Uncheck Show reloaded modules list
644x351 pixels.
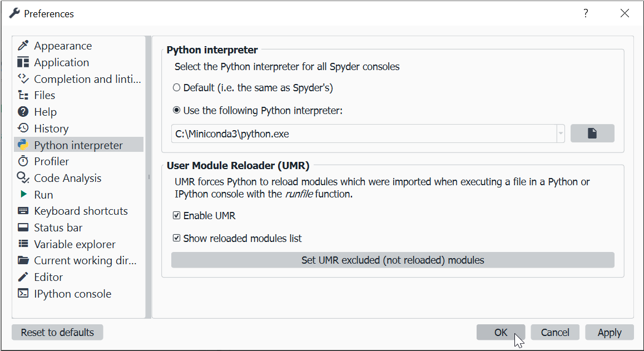click(177, 238)
